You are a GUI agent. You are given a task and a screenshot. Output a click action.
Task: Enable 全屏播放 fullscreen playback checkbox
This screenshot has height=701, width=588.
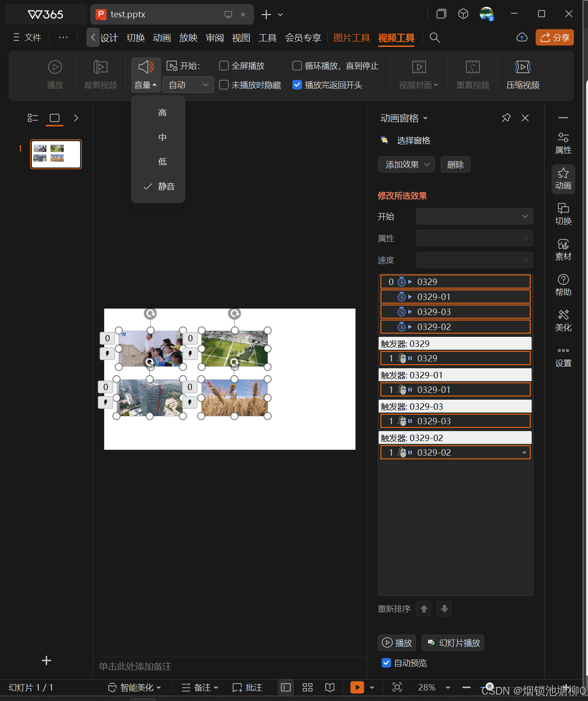[224, 66]
